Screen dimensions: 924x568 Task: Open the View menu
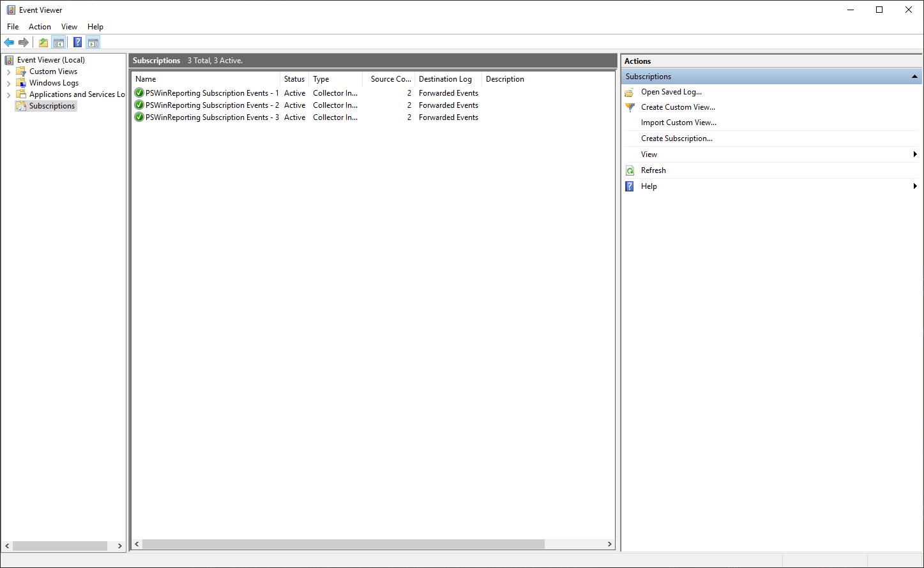[x=69, y=26]
